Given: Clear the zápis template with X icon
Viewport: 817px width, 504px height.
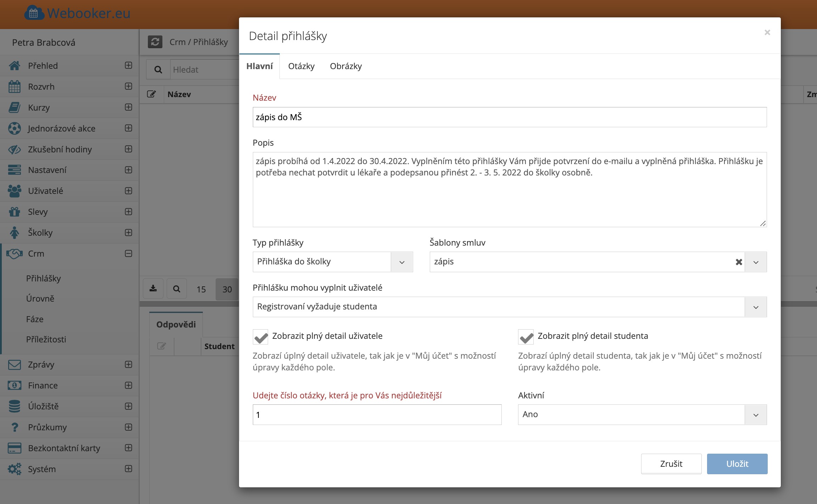Looking at the screenshot, I should [x=739, y=262].
